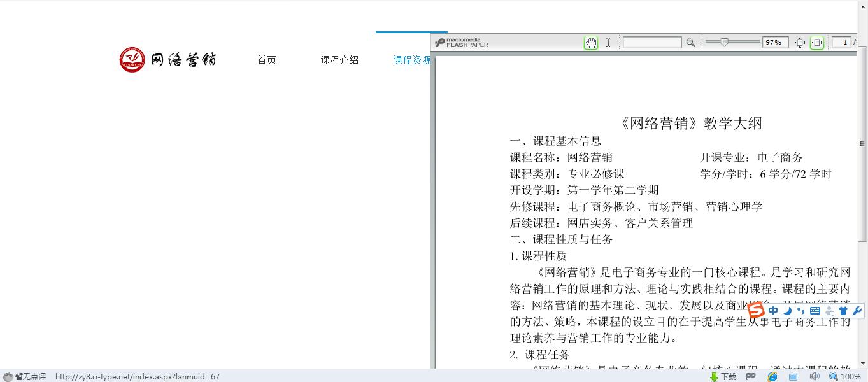Open the 课程资源 navigation tab
Image resolution: width=868 pixels, height=382 pixels.
coord(411,60)
